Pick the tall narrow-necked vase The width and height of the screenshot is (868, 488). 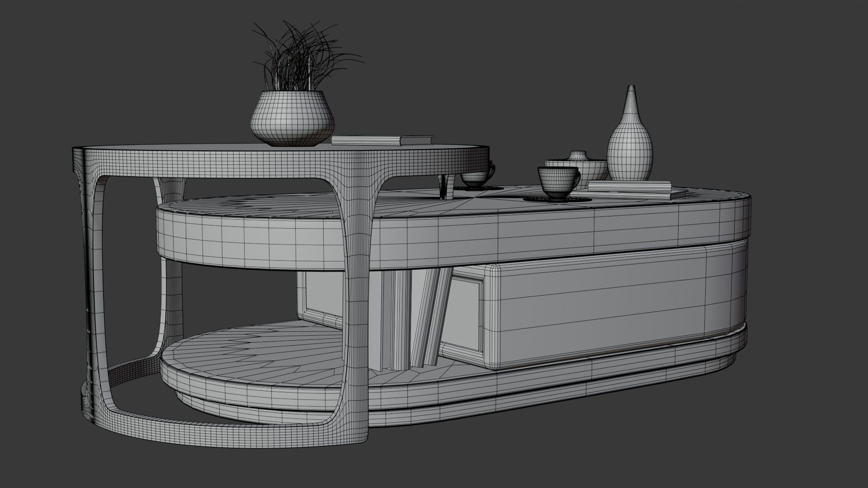tap(630, 133)
